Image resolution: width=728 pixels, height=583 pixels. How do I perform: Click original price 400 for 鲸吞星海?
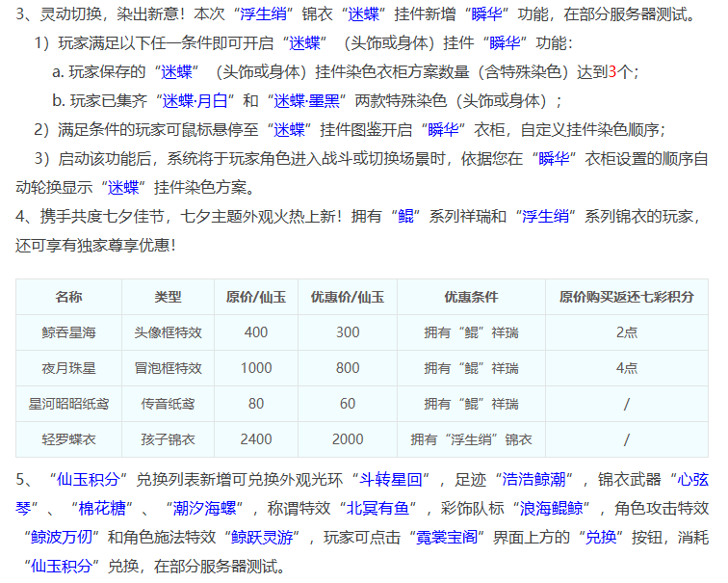point(256,332)
